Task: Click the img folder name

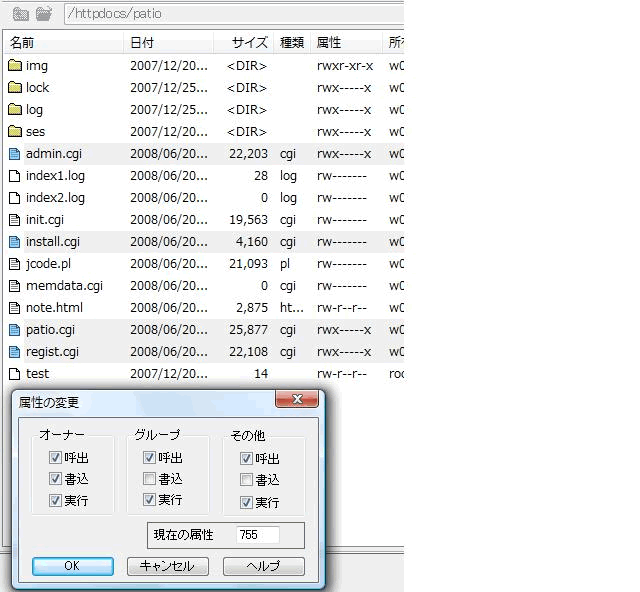Action: pyautogui.click(x=37, y=65)
